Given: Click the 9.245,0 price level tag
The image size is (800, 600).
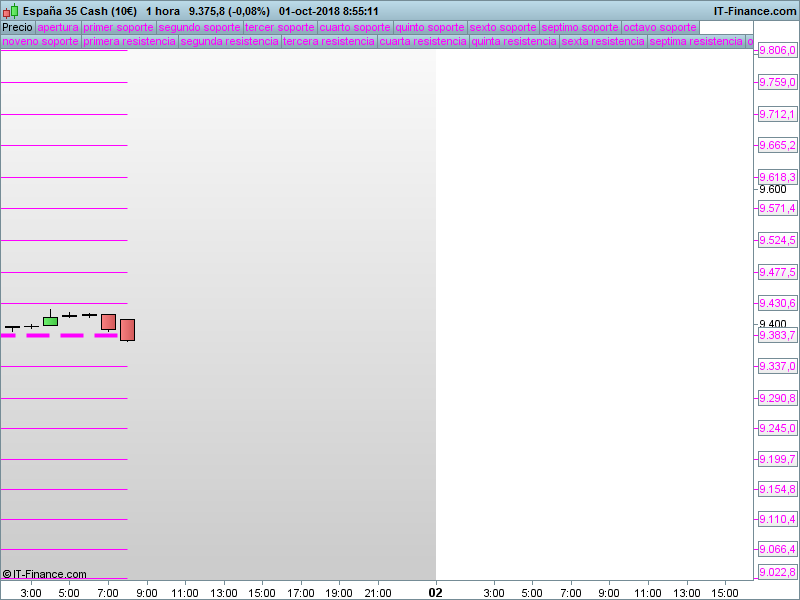Looking at the screenshot, I should pyautogui.click(x=777, y=429).
